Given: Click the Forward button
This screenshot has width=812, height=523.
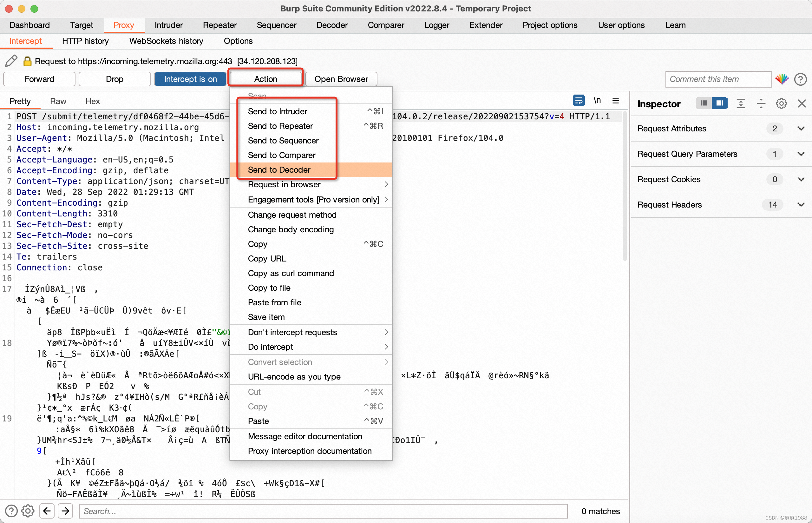Looking at the screenshot, I should (39, 78).
